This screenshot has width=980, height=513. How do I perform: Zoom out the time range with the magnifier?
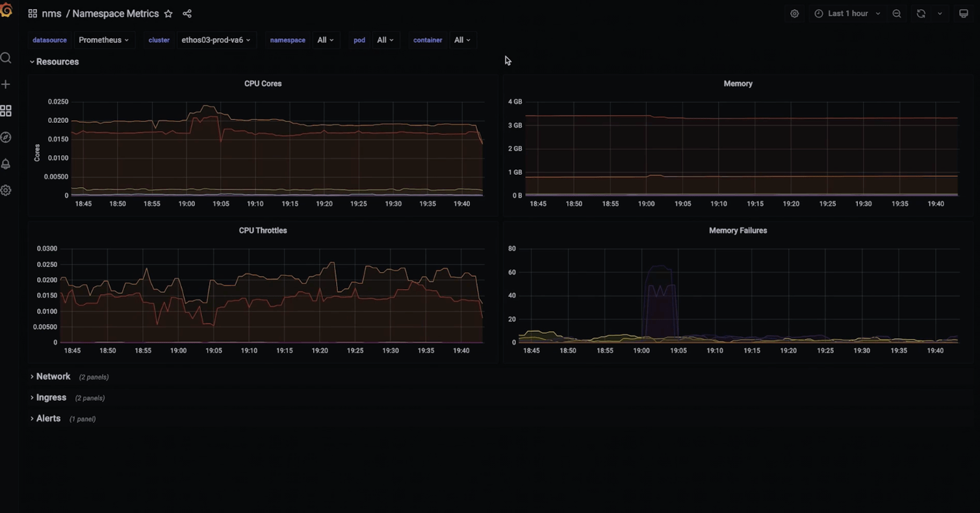[x=897, y=13]
